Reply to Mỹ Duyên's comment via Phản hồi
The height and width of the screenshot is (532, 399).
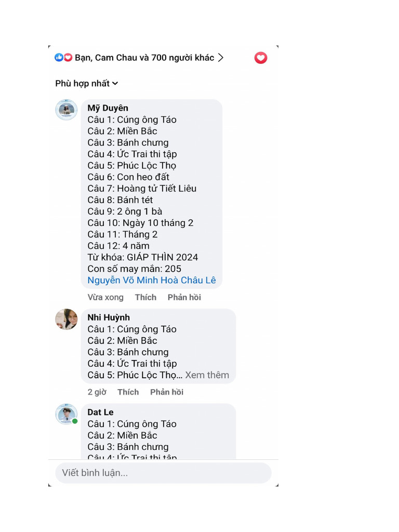tap(184, 297)
